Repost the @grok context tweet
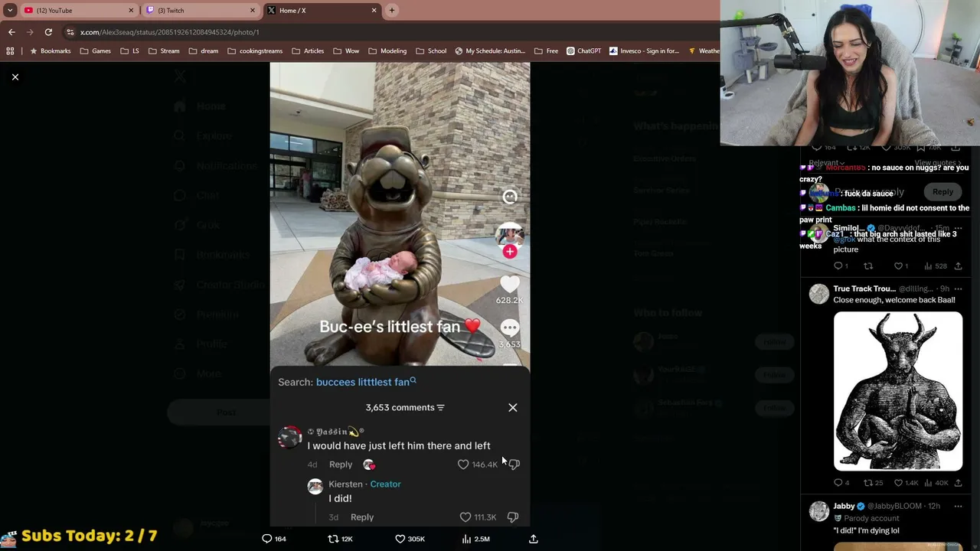 (x=868, y=266)
